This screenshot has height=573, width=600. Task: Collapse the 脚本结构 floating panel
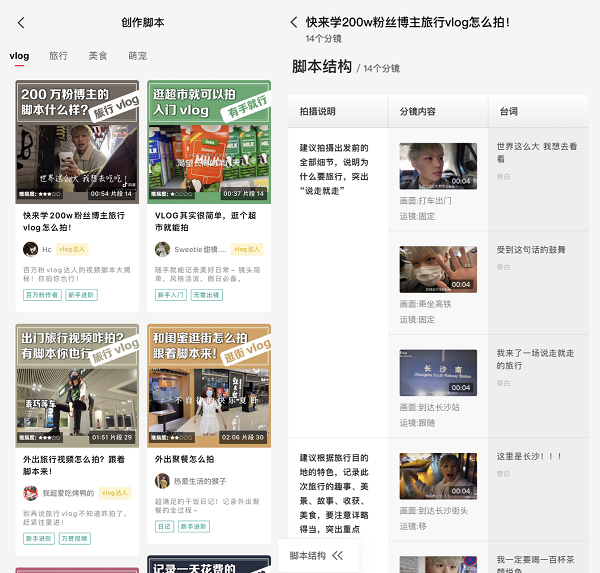pyautogui.click(x=338, y=555)
